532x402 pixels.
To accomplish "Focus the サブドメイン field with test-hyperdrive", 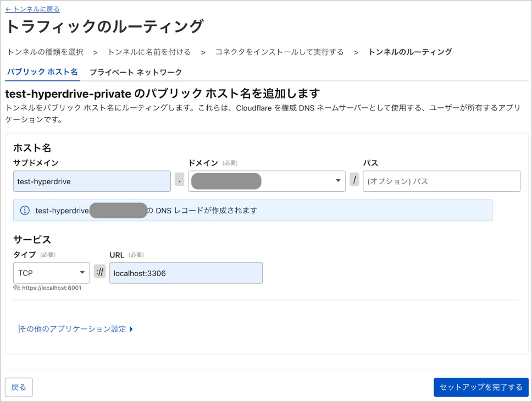I will (x=92, y=181).
